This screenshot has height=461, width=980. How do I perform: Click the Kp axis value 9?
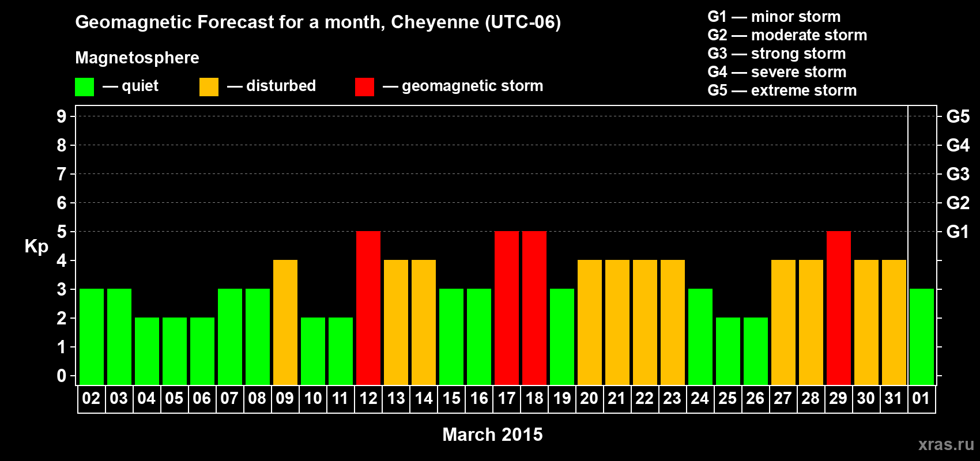[62, 116]
